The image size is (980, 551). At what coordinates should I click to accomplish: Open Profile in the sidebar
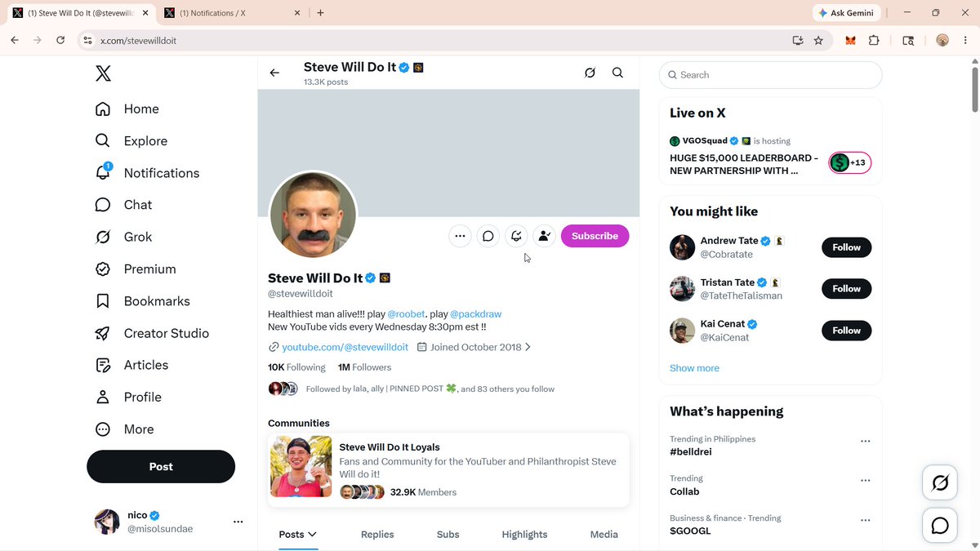(129, 398)
